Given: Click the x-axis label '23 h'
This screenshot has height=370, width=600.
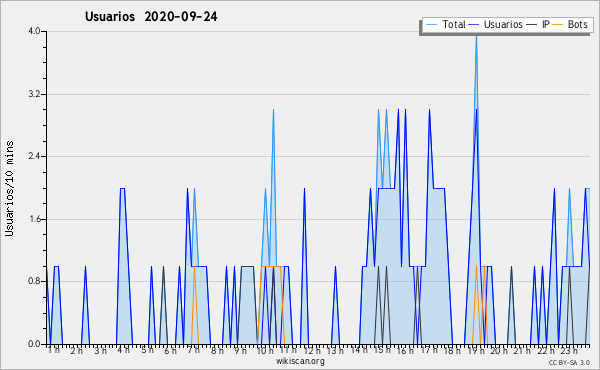Looking at the screenshot, I should point(569,350).
